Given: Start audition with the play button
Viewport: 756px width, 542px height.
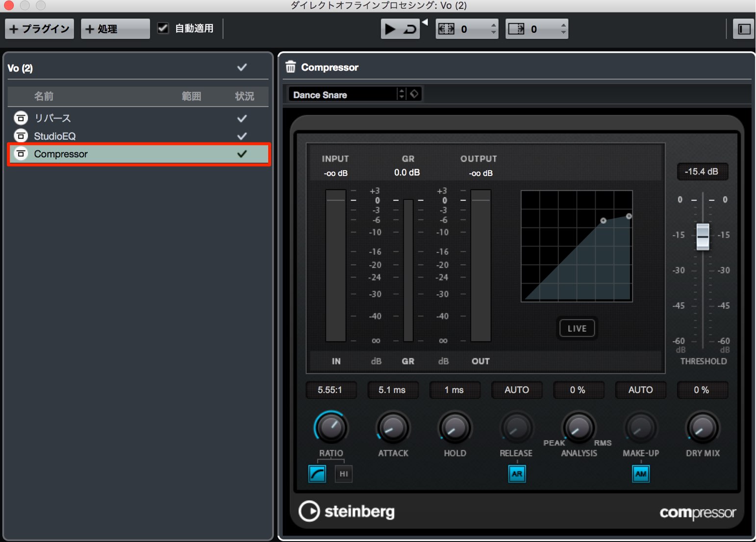Looking at the screenshot, I should 390,29.
